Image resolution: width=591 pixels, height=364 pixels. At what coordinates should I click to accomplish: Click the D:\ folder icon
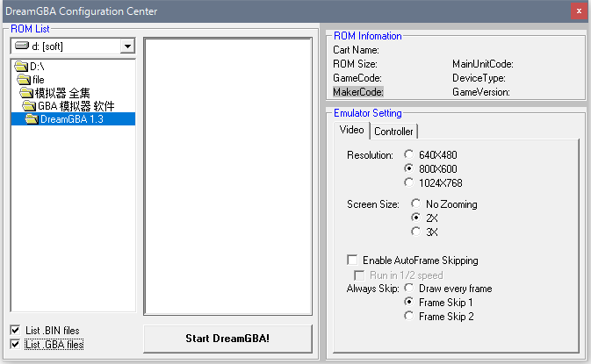[22, 67]
